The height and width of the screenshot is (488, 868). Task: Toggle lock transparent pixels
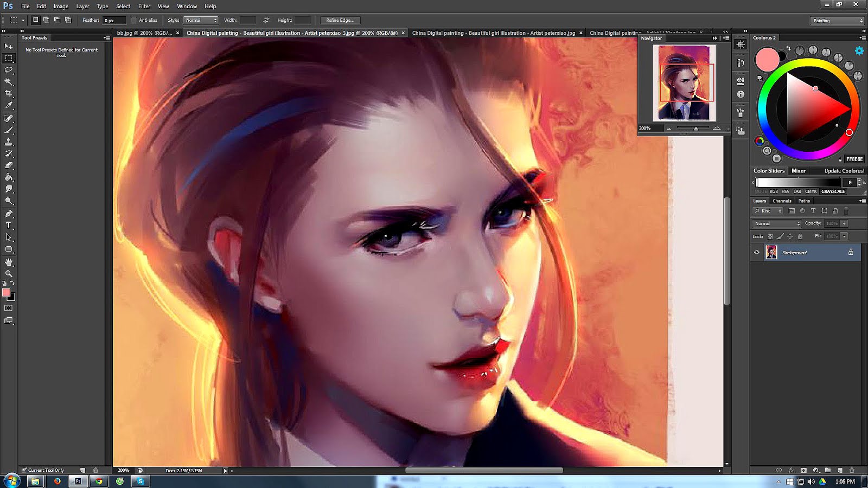pos(770,236)
